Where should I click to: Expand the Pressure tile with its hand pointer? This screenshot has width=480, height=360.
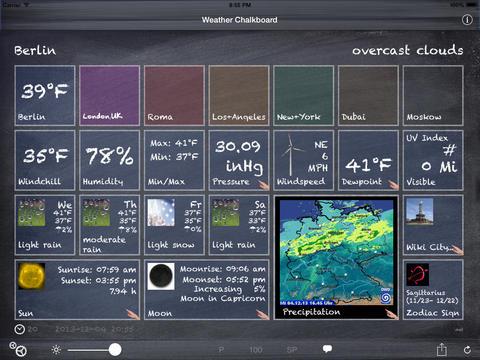(x=239, y=160)
